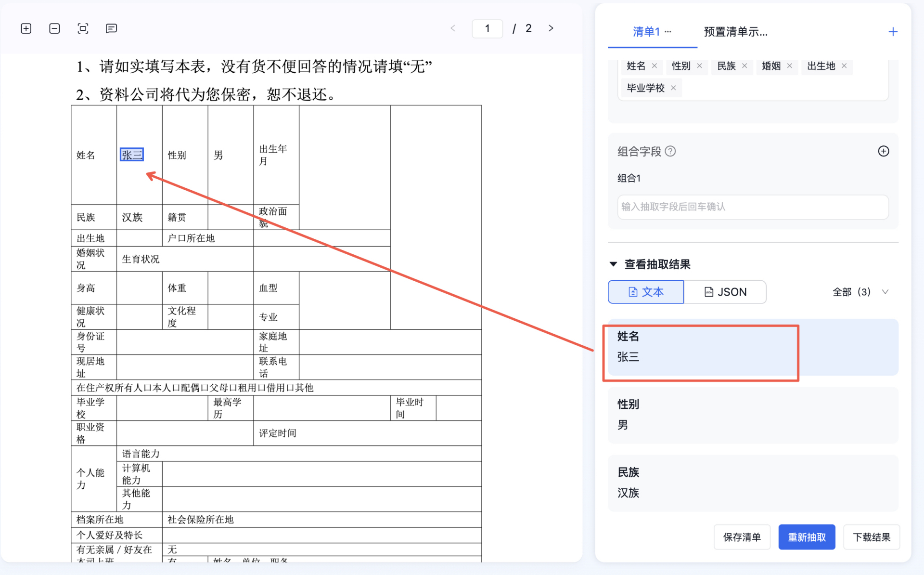Click the 姓名 field tag text
This screenshot has width=924, height=575.
coord(636,66)
